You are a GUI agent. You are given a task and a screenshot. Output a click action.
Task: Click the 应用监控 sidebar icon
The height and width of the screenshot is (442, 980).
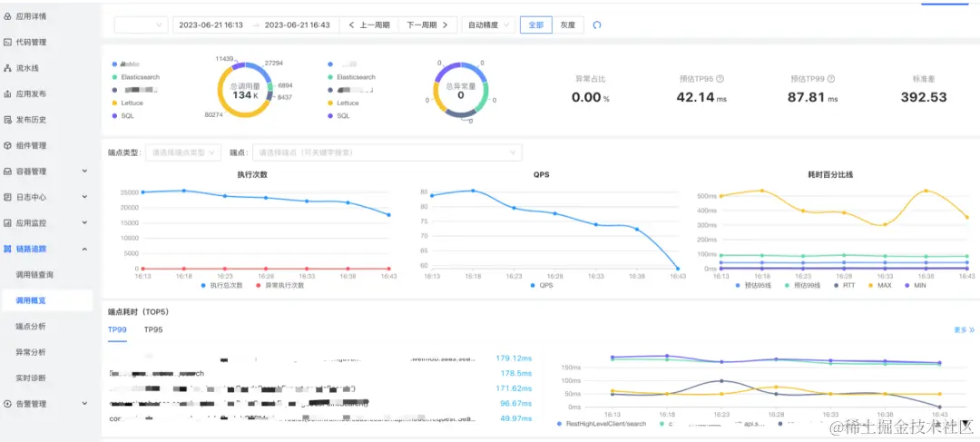pos(7,222)
